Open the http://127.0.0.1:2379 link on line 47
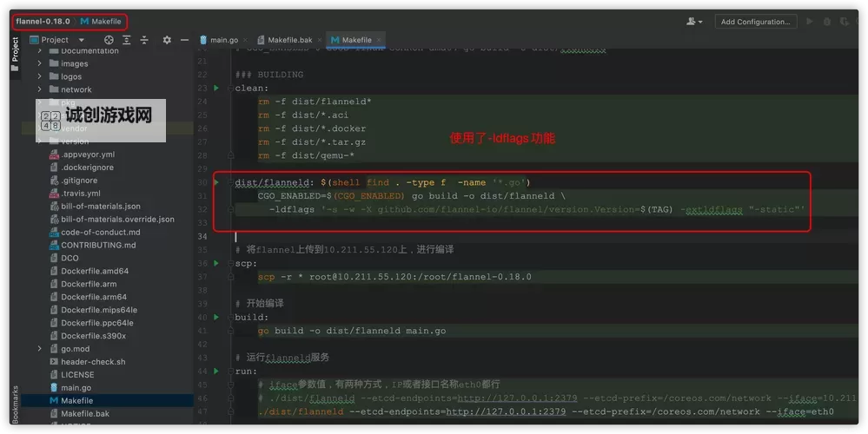Screen dimensions: 868x434 [506, 412]
